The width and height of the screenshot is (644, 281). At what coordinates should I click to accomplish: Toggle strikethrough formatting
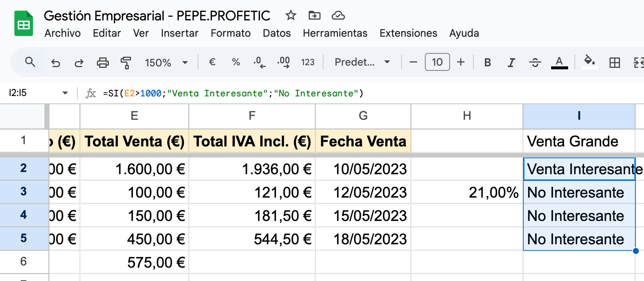point(535,62)
